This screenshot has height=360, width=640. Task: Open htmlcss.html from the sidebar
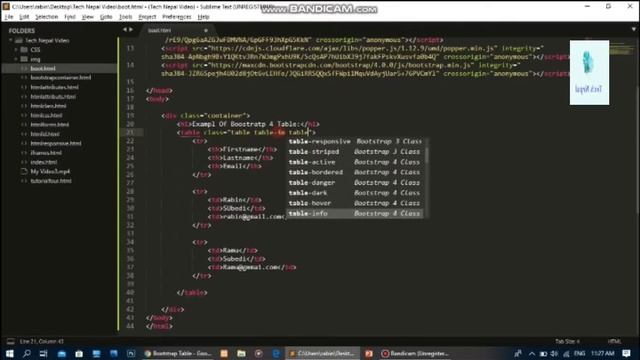pyautogui.click(x=46, y=115)
